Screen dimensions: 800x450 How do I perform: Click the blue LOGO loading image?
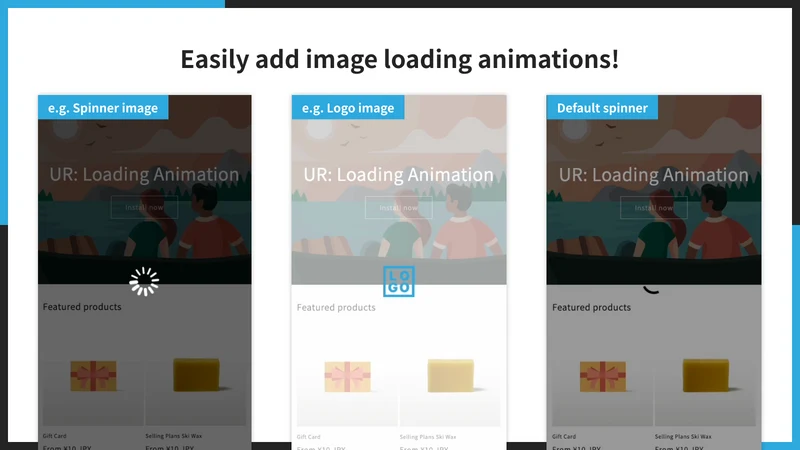(x=398, y=281)
